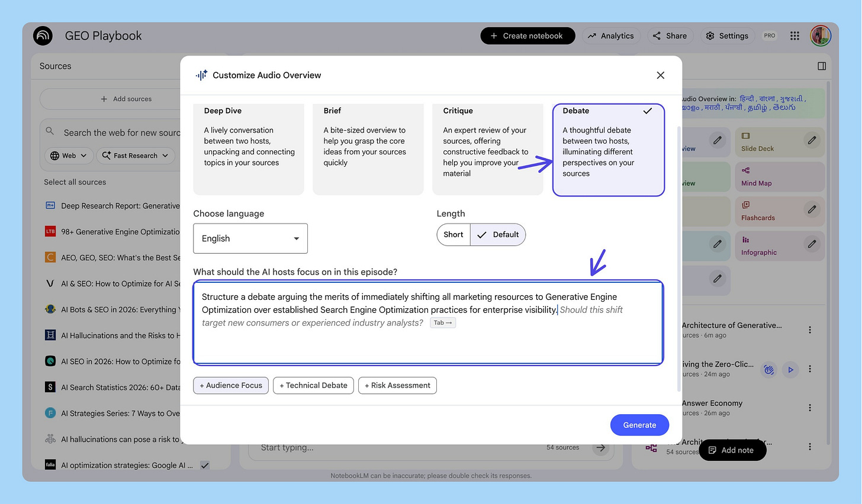
Task: Submit chat with the arrow send button
Action: click(x=601, y=448)
